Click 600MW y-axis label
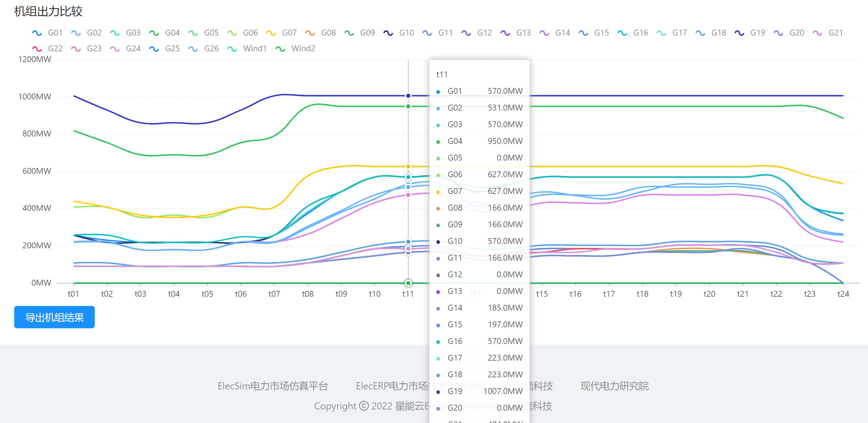The height and width of the screenshot is (423, 868). pos(37,171)
